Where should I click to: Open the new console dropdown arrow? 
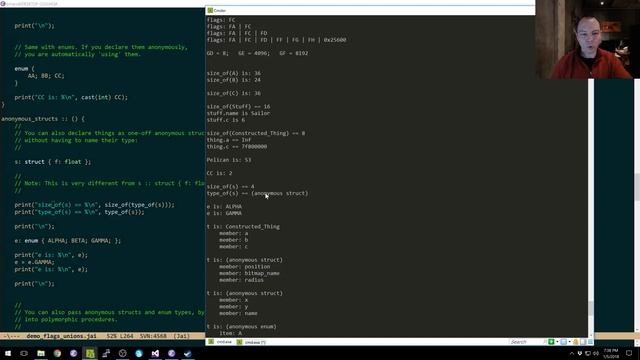(x=557, y=342)
